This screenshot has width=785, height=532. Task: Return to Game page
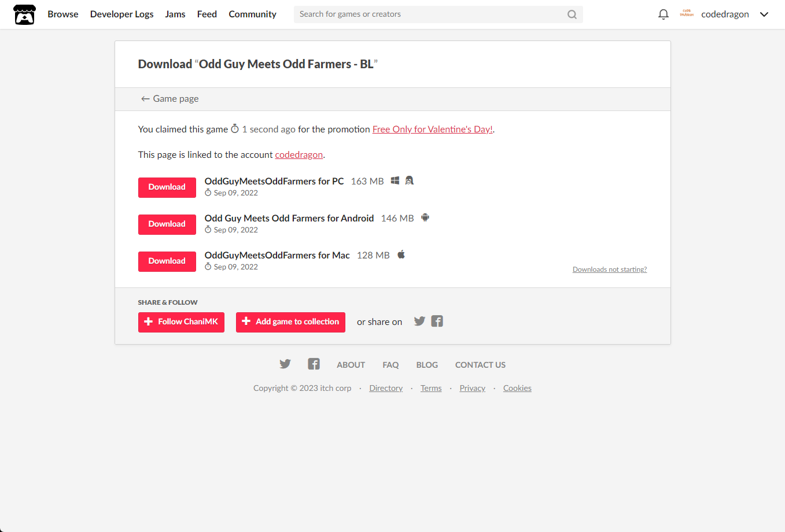[170, 99]
